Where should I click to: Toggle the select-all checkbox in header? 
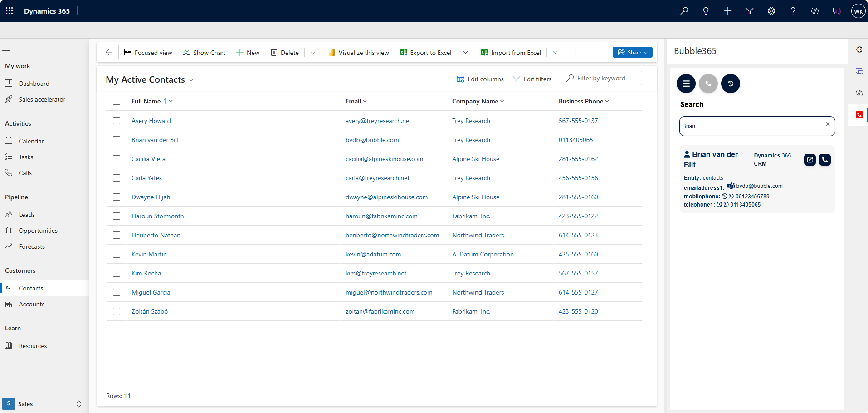pos(117,101)
